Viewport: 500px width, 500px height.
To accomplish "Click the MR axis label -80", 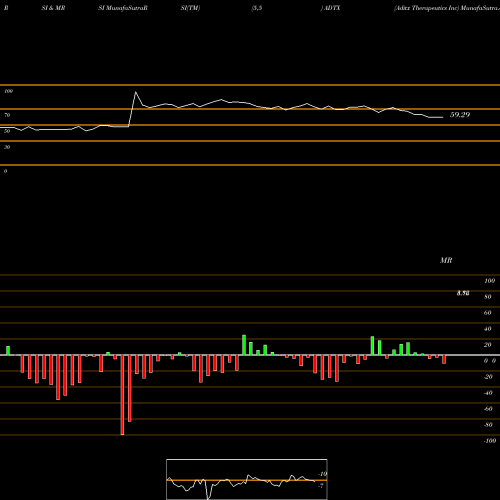I will (488, 425).
